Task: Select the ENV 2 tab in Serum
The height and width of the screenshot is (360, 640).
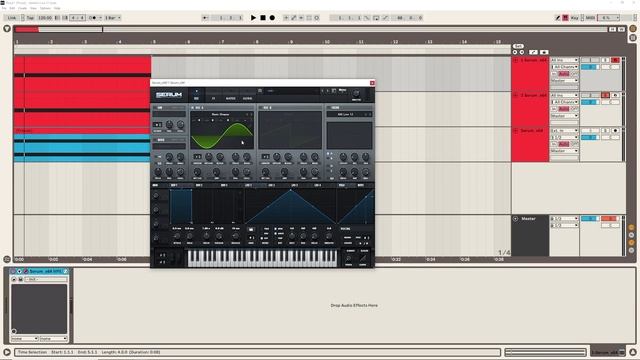Action: [199, 185]
